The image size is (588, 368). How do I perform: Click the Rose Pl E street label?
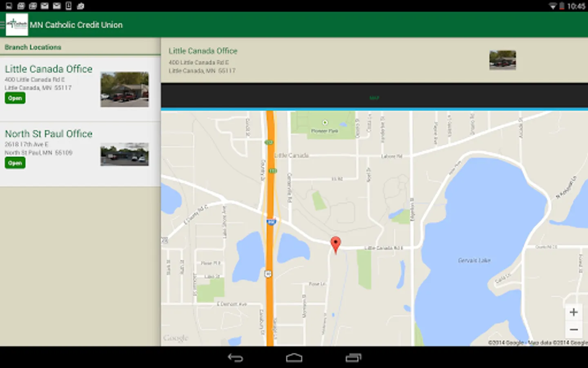tap(211, 263)
